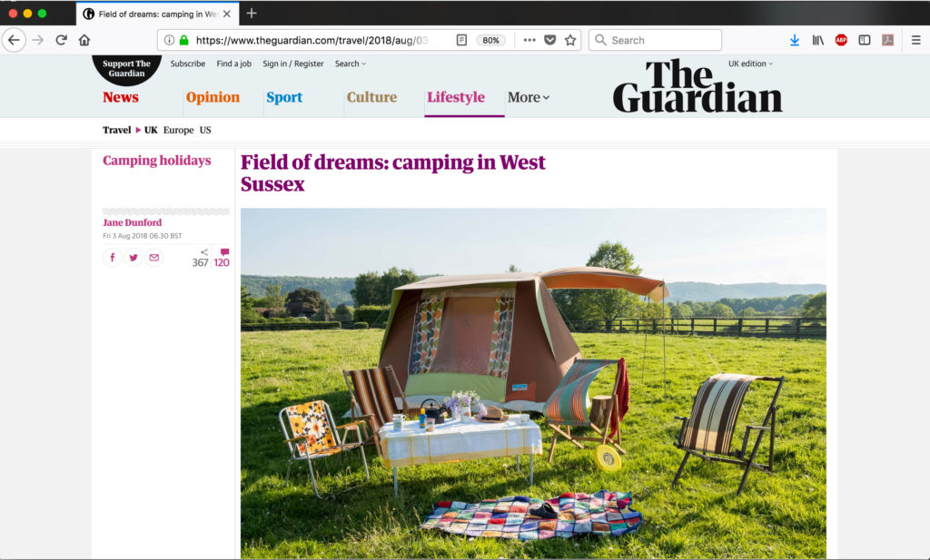Bookmark page with the star icon

[570, 40]
